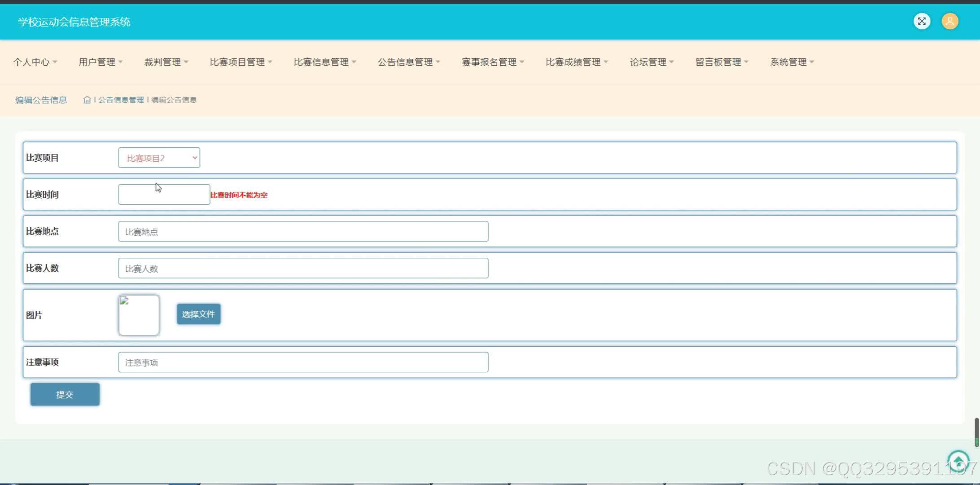The image size is (980, 485).
Task: Focus the 注意事项 input field
Action: [x=303, y=362]
